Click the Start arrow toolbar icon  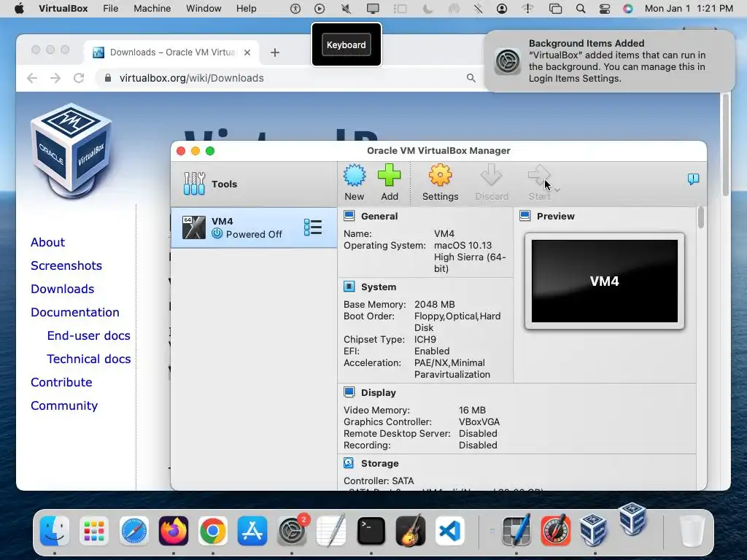(x=539, y=175)
